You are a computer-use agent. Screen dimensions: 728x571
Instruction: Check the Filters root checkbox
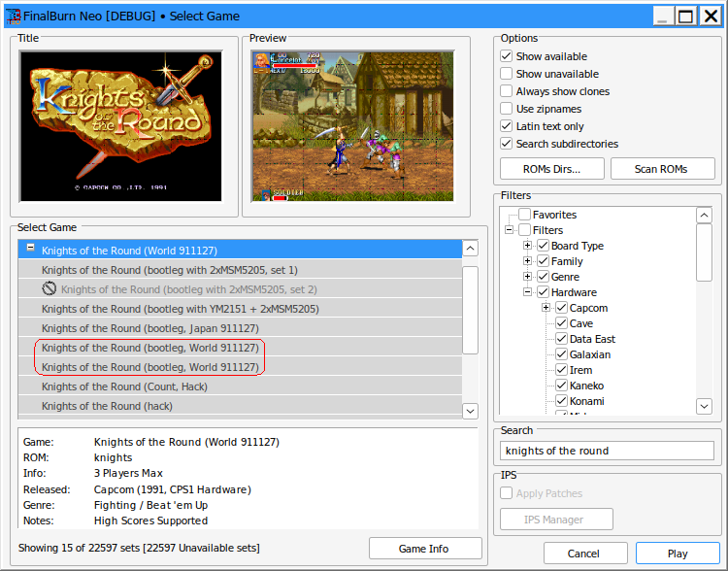click(x=524, y=230)
